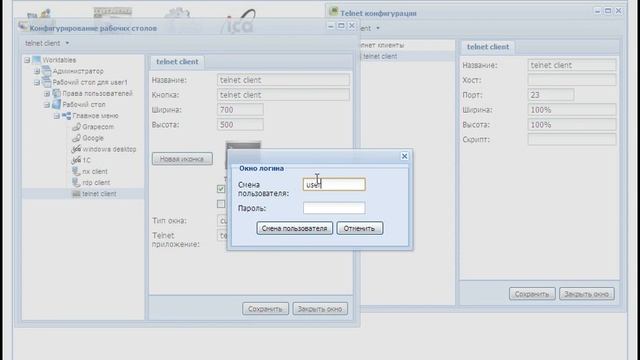Select the telnet client tab in the left window

(x=177, y=62)
